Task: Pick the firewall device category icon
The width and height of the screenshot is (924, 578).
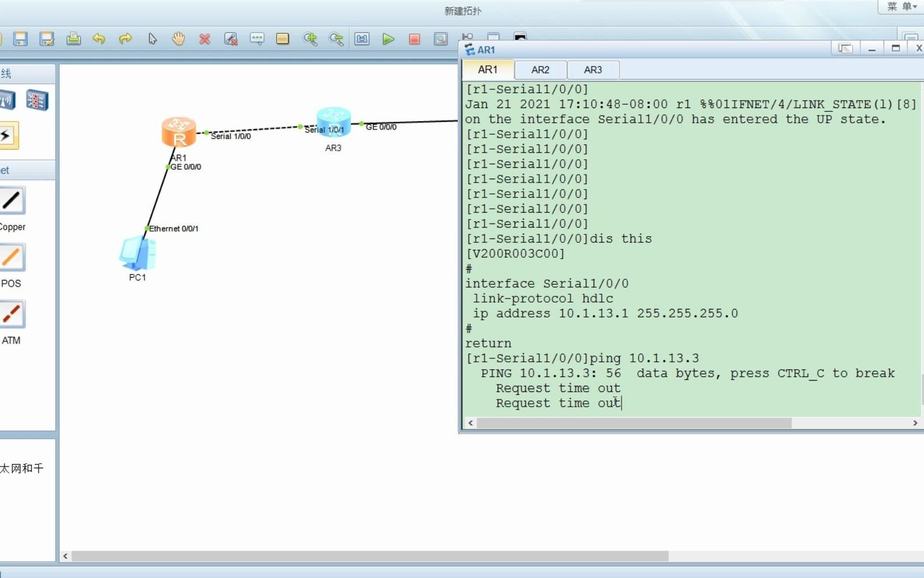Action: [37, 101]
